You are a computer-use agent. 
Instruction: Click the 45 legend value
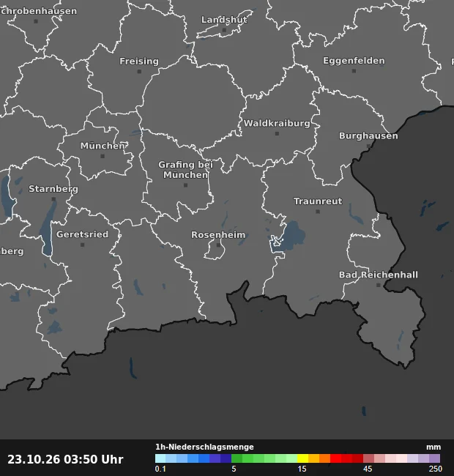(368, 469)
